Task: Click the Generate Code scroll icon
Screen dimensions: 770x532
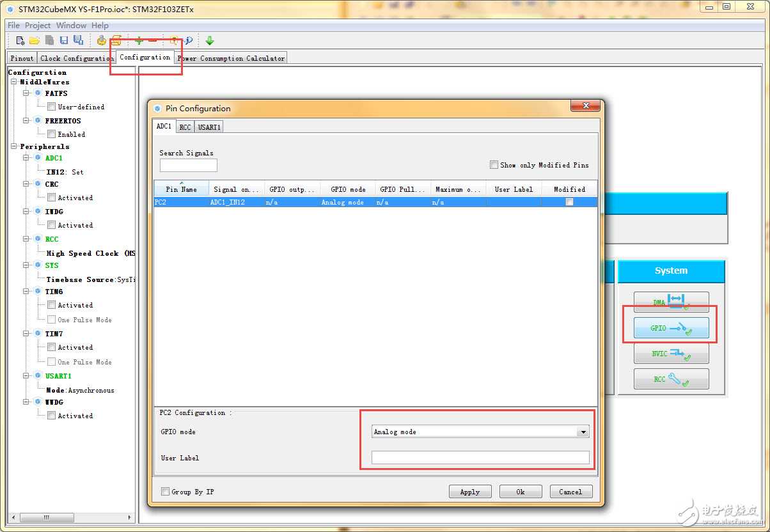Action: coord(116,40)
